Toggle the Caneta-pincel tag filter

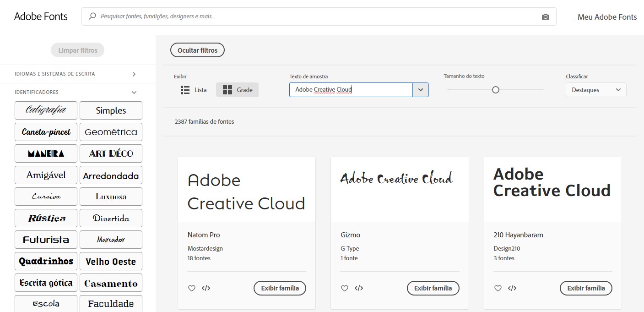pos(46,132)
